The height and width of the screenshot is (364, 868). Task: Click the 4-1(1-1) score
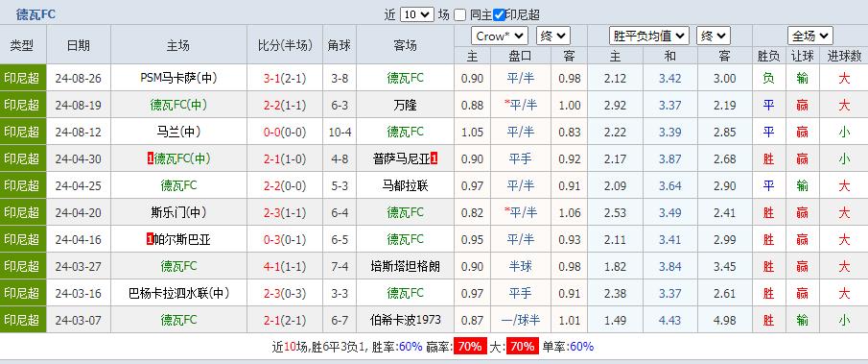point(285,266)
